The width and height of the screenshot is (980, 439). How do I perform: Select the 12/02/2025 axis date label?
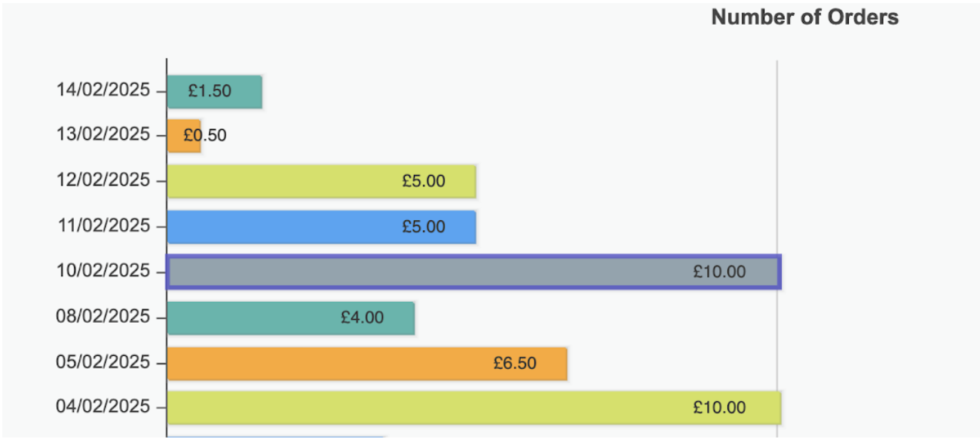(x=103, y=180)
